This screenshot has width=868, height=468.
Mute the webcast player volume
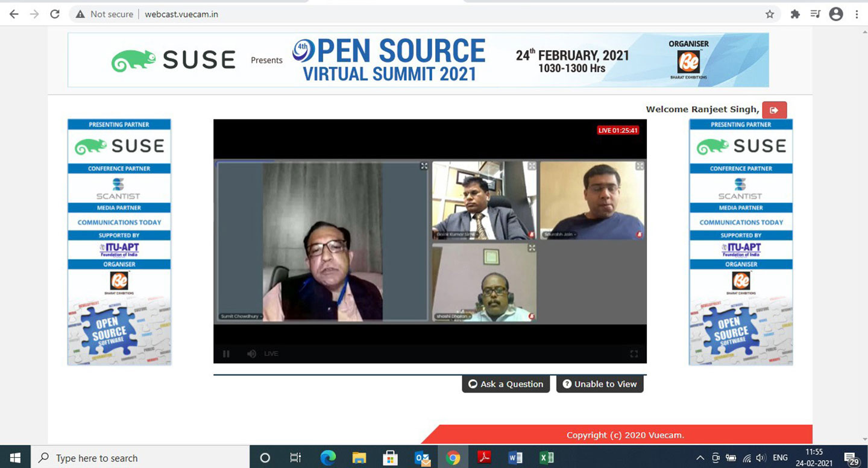(x=251, y=354)
